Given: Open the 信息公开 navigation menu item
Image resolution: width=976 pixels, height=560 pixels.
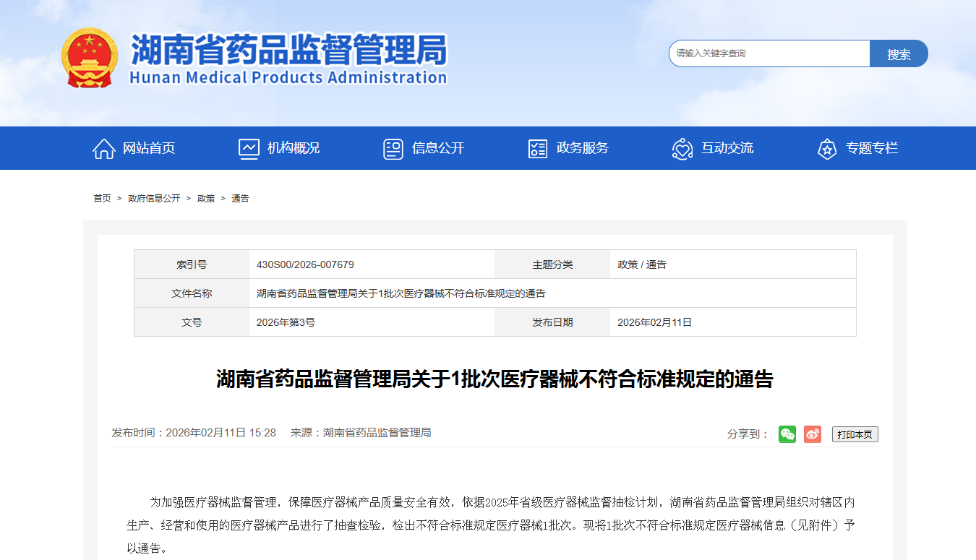Looking at the screenshot, I should (x=438, y=148).
